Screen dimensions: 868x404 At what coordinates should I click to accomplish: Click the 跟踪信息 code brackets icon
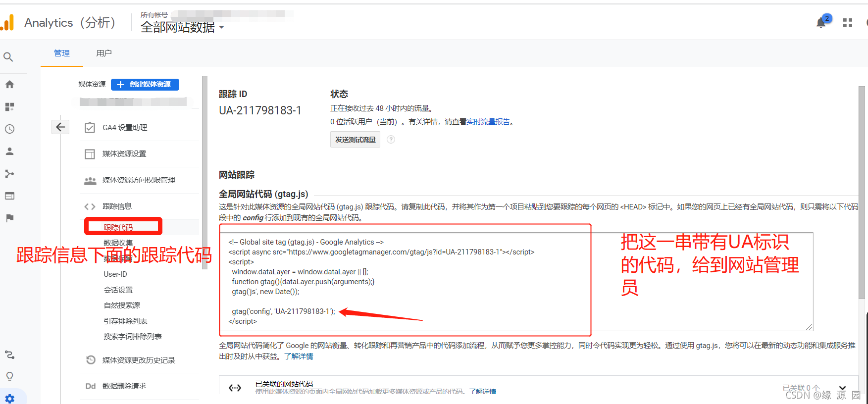pyautogui.click(x=90, y=206)
